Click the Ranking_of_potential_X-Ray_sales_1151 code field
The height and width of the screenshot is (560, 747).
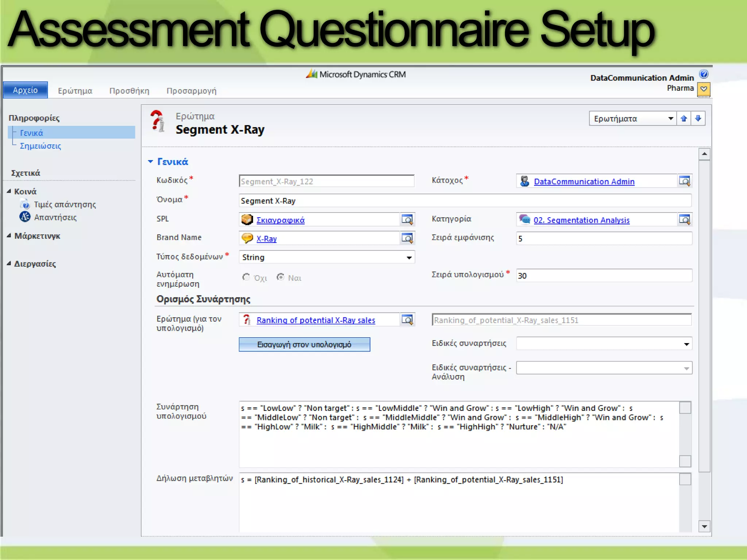(x=562, y=320)
